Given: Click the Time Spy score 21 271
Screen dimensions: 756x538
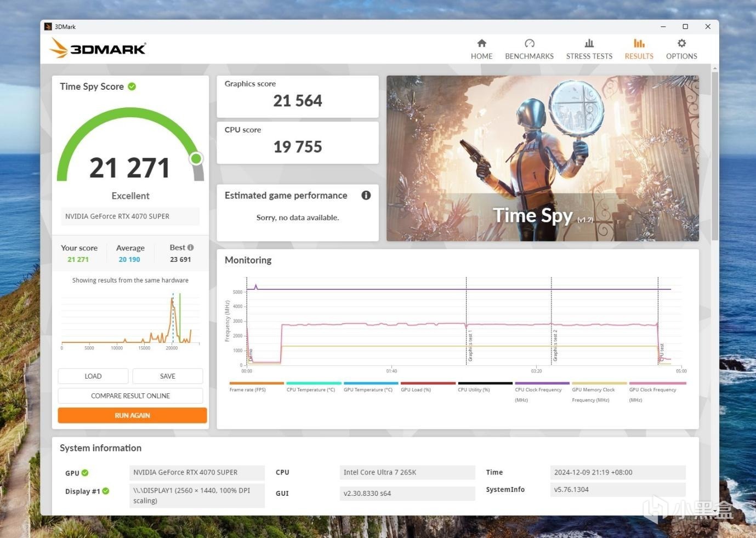Looking at the screenshot, I should click(x=130, y=168).
